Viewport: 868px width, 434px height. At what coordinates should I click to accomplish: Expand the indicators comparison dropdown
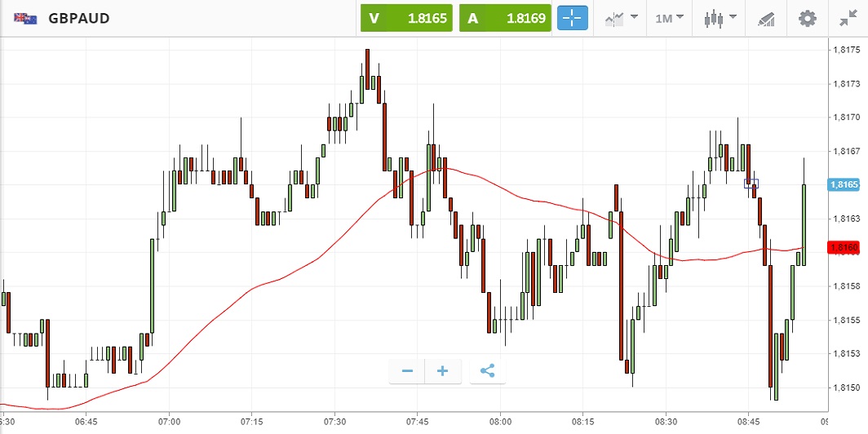(x=621, y=18)
